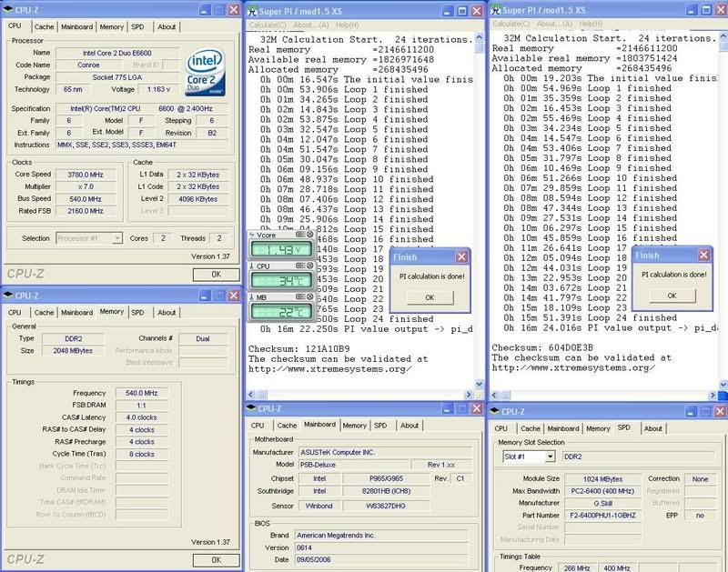Click the Multiplier value x 7.0

[x=86, y=187]
